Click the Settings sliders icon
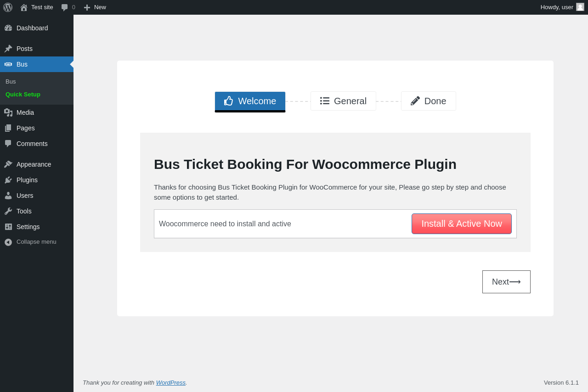588x392 pixels. pyautogui.click(x=8, y=227)
